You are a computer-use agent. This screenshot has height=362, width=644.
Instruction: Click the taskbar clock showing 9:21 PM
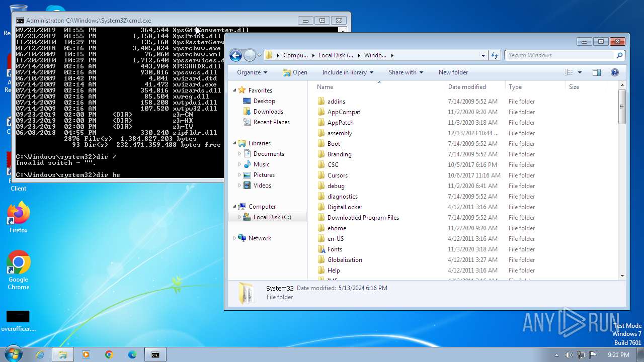(x=618, y=355)
